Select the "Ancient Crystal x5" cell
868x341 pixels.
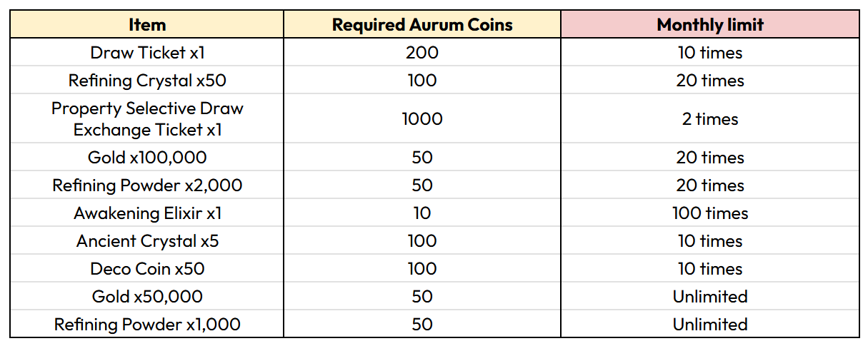coord(147,241)
